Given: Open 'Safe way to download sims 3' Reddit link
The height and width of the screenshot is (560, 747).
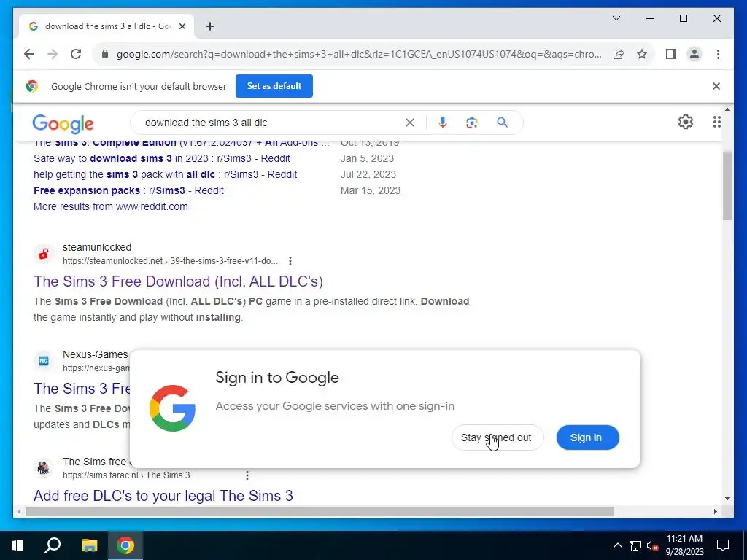Looking at the screenshot, I should click(x=161, y=158).
